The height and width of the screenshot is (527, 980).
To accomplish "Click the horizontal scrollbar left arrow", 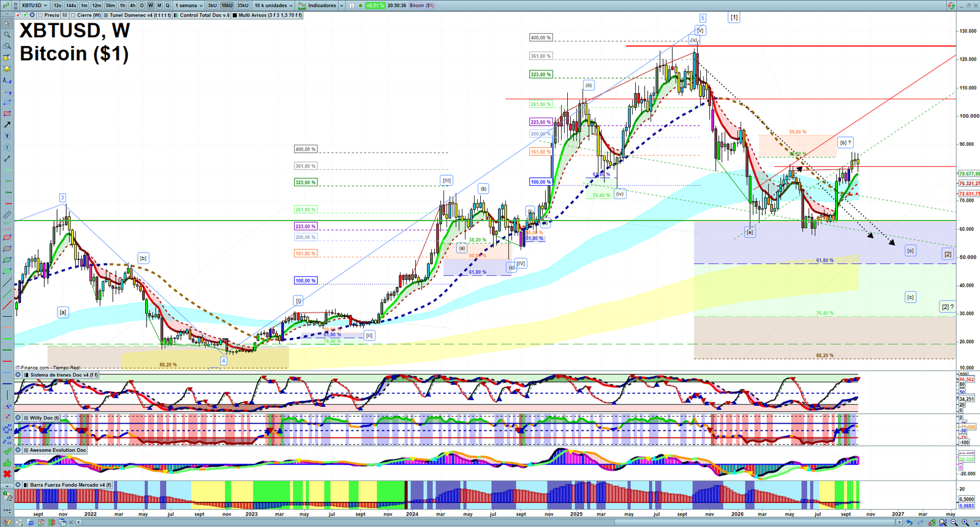I will click(78, 522).
